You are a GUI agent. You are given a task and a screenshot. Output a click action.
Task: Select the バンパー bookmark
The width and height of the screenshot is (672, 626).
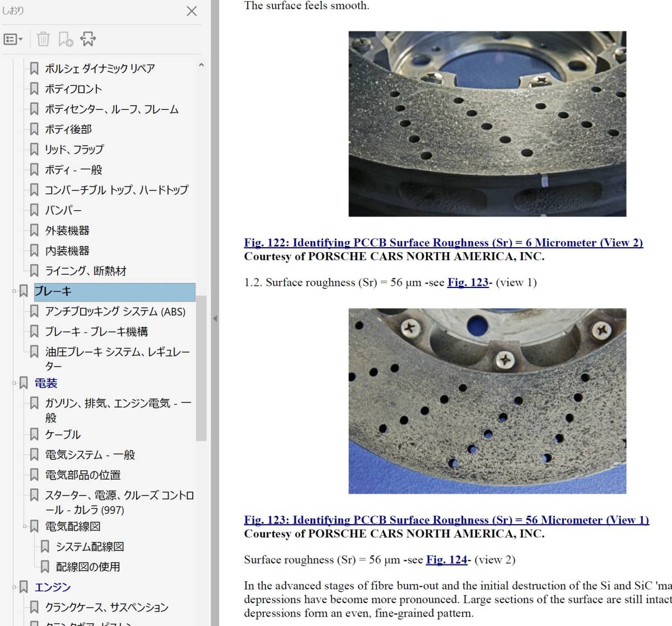click(x=63, y=210)
